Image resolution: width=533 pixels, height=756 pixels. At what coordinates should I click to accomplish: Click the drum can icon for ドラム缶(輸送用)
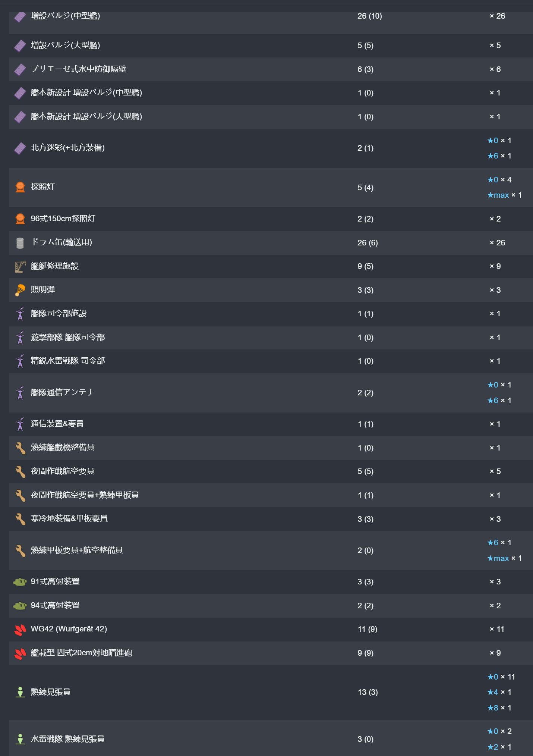coord(20,243)
